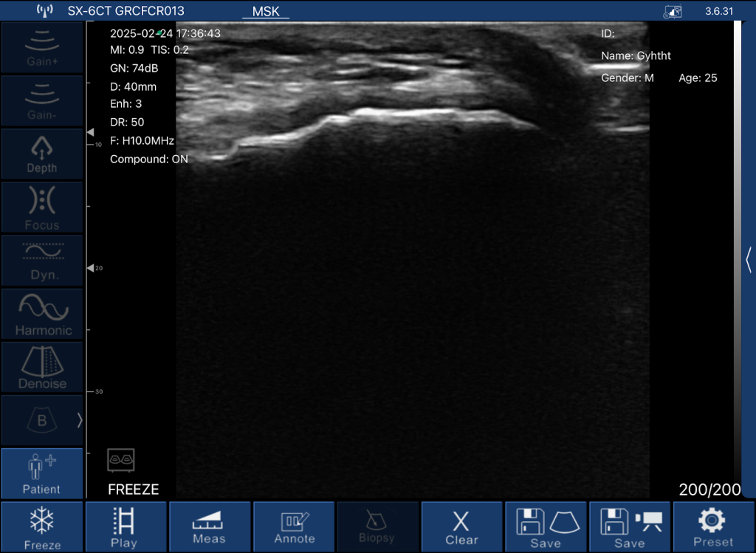Toggle the Denoise filter
Image resolution: width=756 pixels, height=553 pixels.
42,368
